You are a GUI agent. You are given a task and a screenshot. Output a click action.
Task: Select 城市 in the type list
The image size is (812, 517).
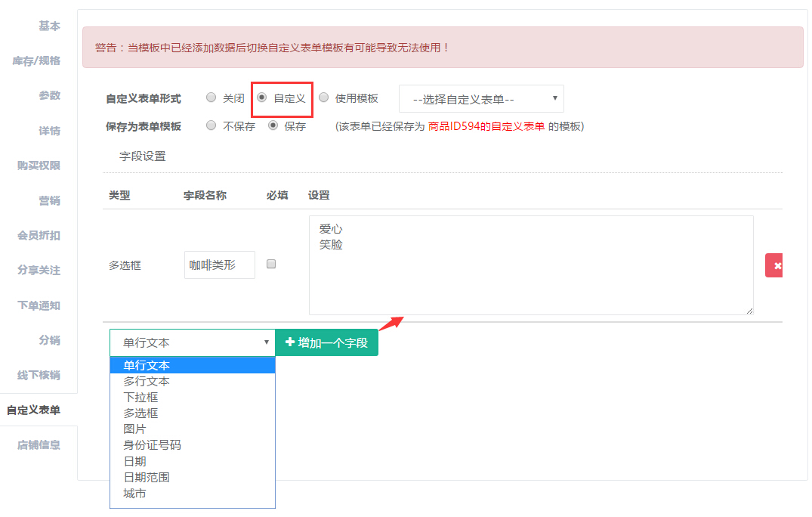point(135,494)
